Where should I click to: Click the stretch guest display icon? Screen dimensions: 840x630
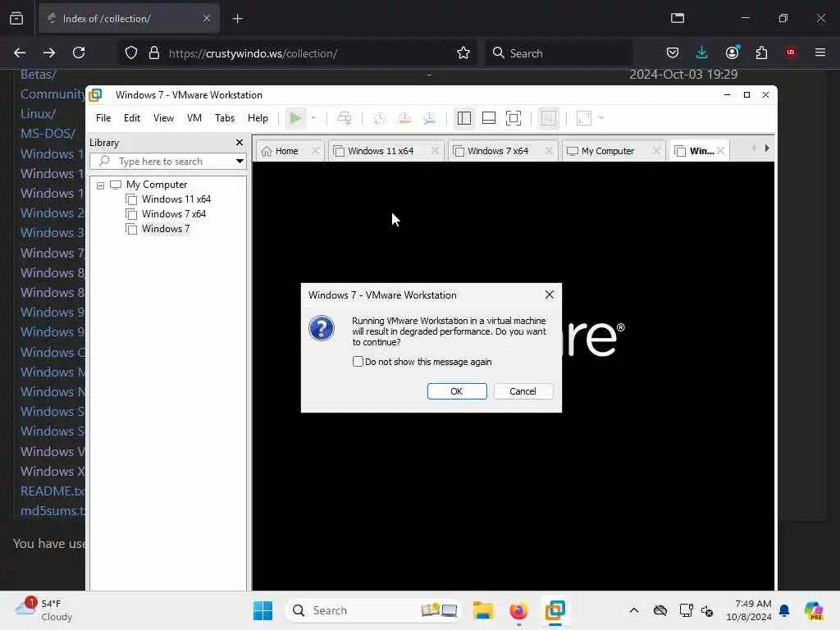click(584, 118)
